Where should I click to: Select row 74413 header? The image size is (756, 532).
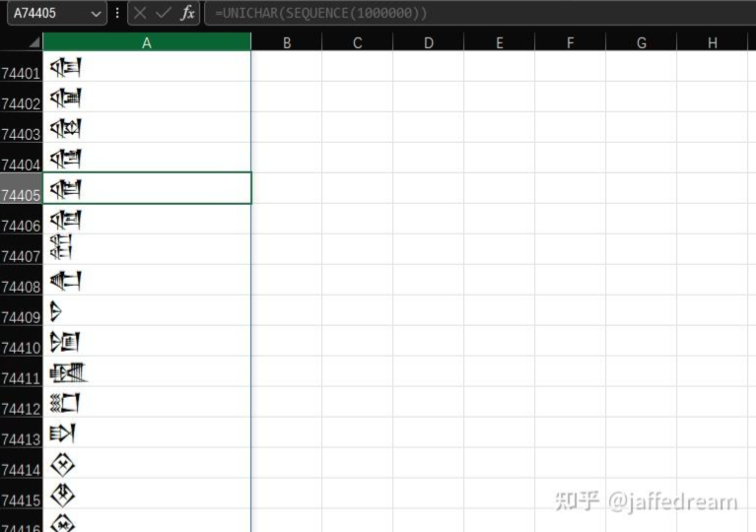pyautogui.click(x=21, y=438)
